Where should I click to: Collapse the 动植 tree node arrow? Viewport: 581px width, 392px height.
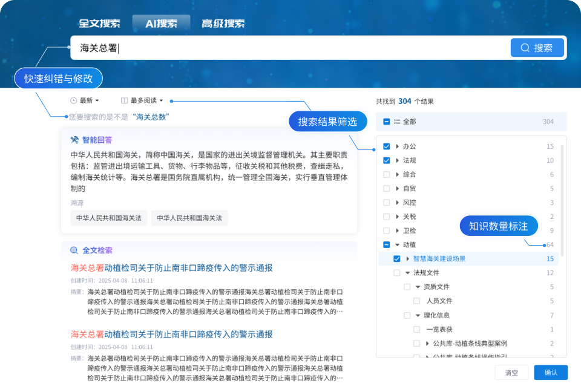[397, 245]
